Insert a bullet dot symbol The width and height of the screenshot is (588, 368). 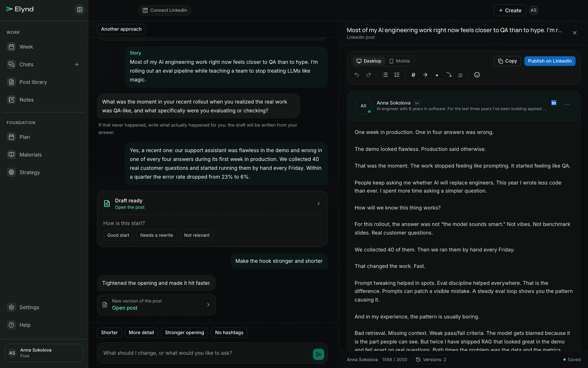437,75
